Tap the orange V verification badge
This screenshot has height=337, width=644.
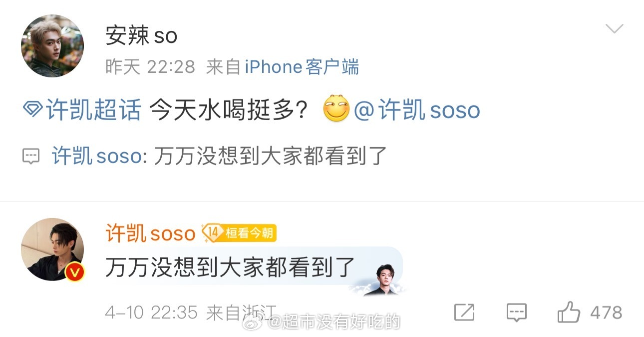(x=75, y=272)
